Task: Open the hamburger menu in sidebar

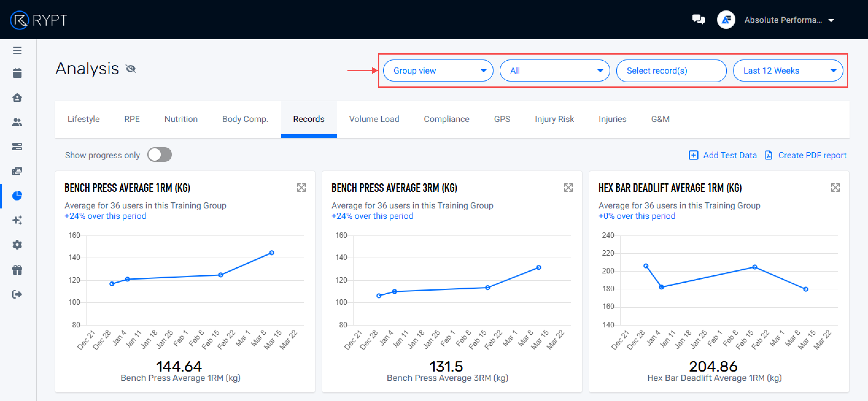Action: pos(17,50)
